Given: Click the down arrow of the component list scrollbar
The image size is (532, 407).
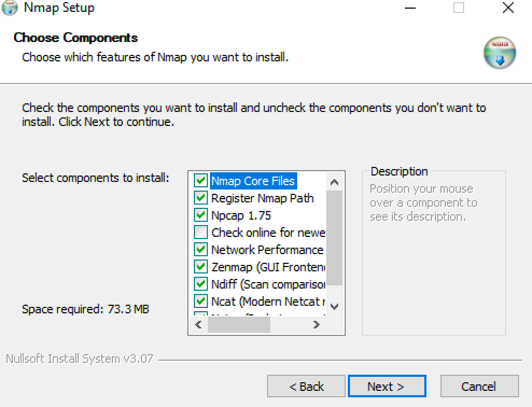Looking at the screenshot, I should [x=334, y=306].
